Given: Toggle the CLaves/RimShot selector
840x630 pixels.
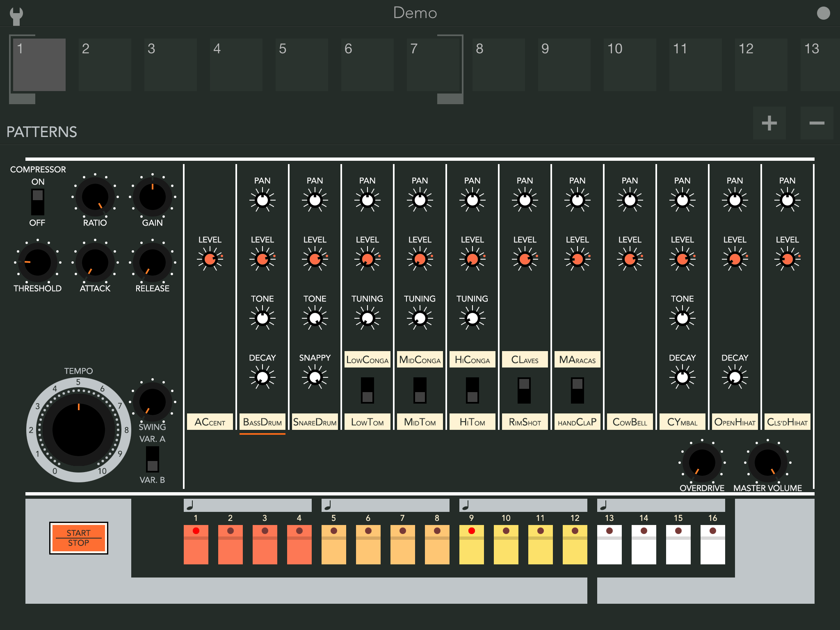Looking at the screenshot, I should point(525,390).
